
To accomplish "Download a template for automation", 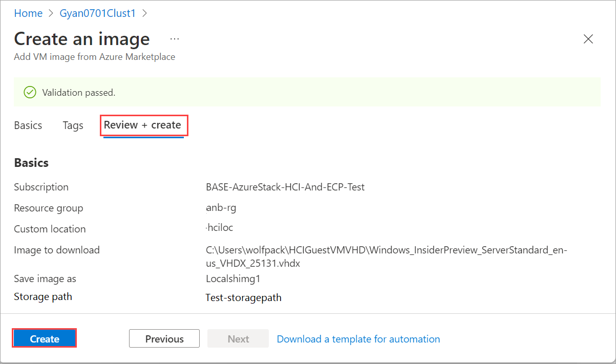I will tap(358, 339).
